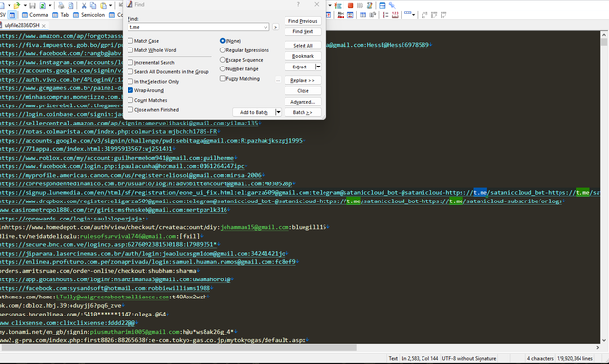Select the Number Range radio button

[x=222, y=68]
